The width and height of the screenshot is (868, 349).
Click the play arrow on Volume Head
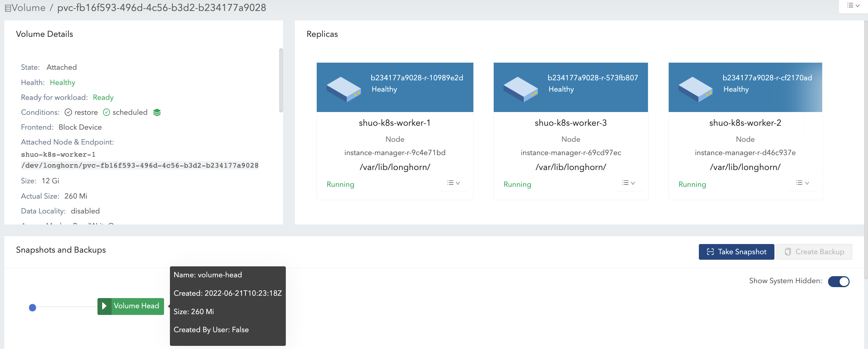(104, 306)
